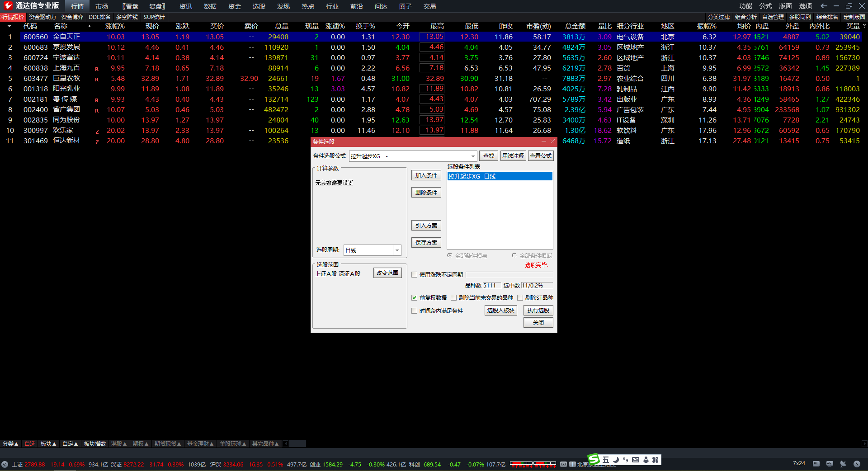Switch to 资金驱动力 tab
Image resolution: width=868 pixels, height=471 pixels.
click(42, 17)
